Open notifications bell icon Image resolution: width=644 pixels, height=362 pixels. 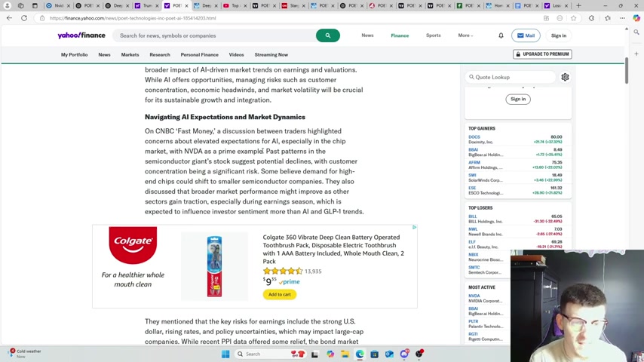[x=501, y=35]
